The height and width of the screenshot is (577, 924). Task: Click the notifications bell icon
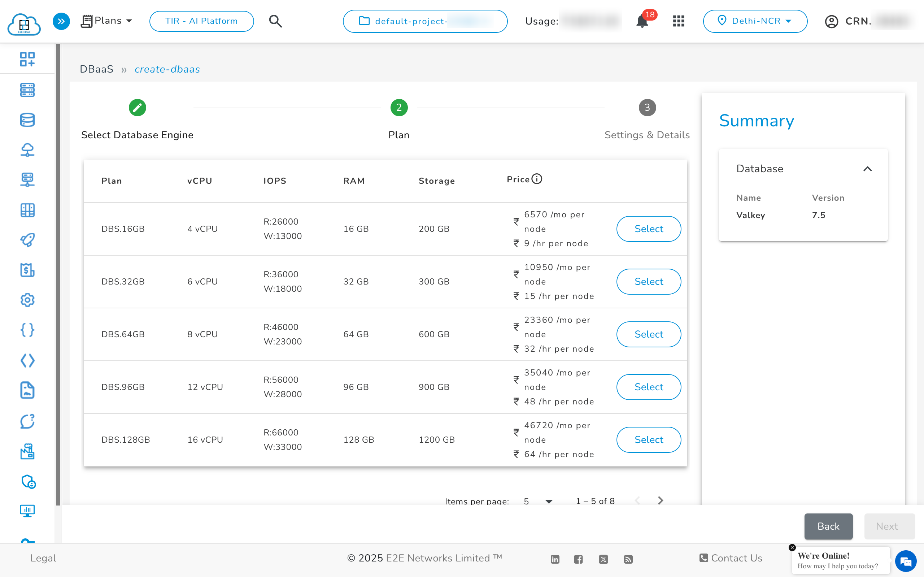[642, 21]
